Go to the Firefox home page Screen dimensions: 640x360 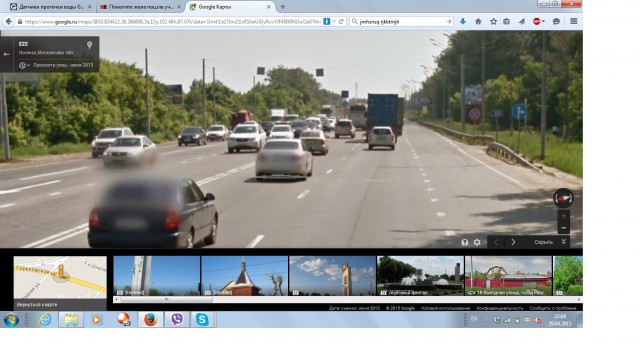coord(478,22)
